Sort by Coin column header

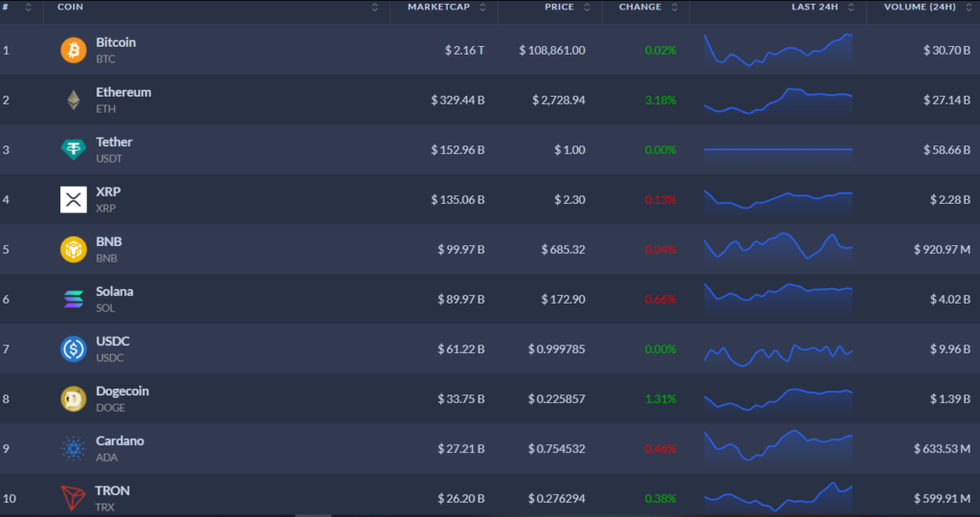pyautogui.click(x=70, y=8)
